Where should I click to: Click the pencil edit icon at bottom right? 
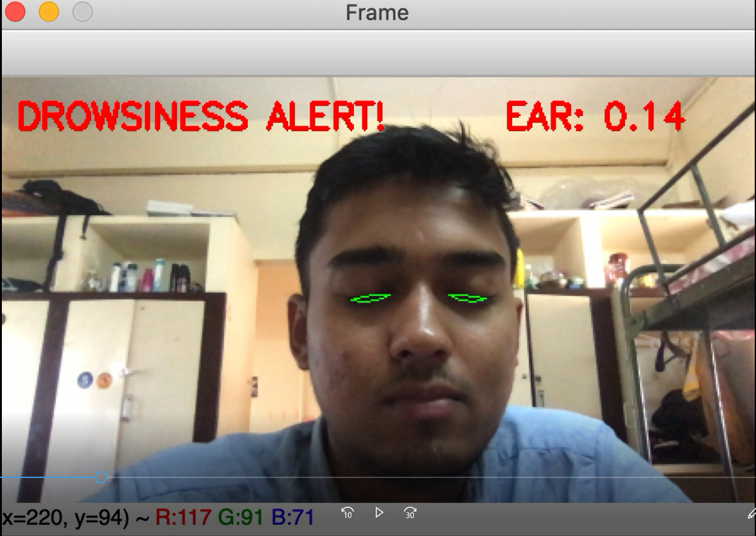pos(751,514)
